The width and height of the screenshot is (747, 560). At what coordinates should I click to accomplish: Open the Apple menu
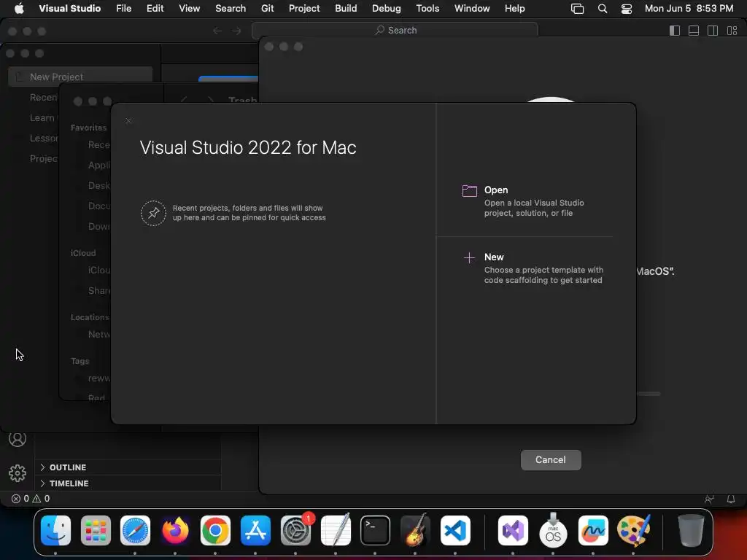pyautogui.click(x=19, y=8)
